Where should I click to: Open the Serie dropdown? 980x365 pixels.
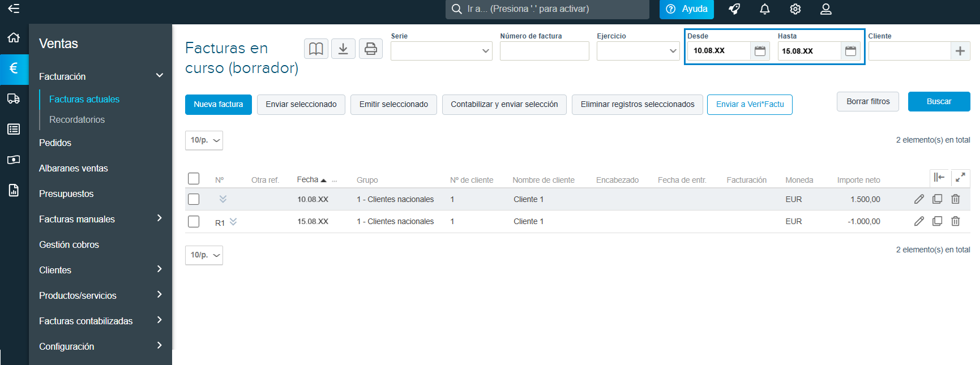point(442,51)
